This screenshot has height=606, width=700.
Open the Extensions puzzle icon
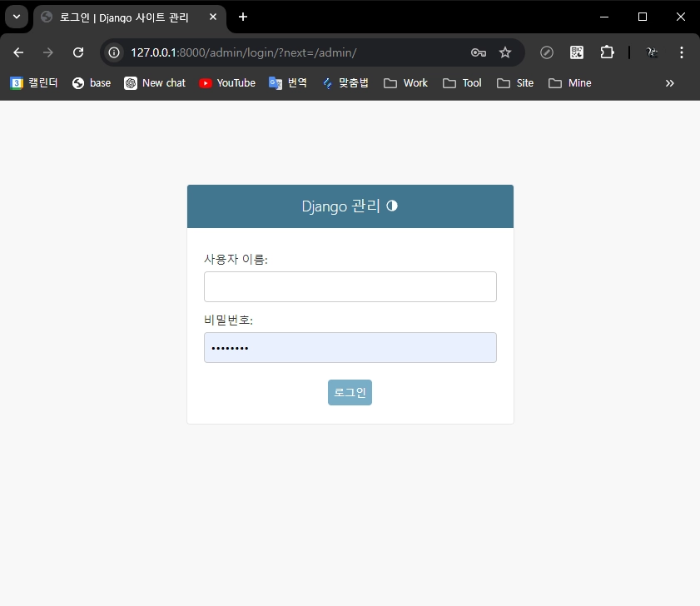[607, 52]
